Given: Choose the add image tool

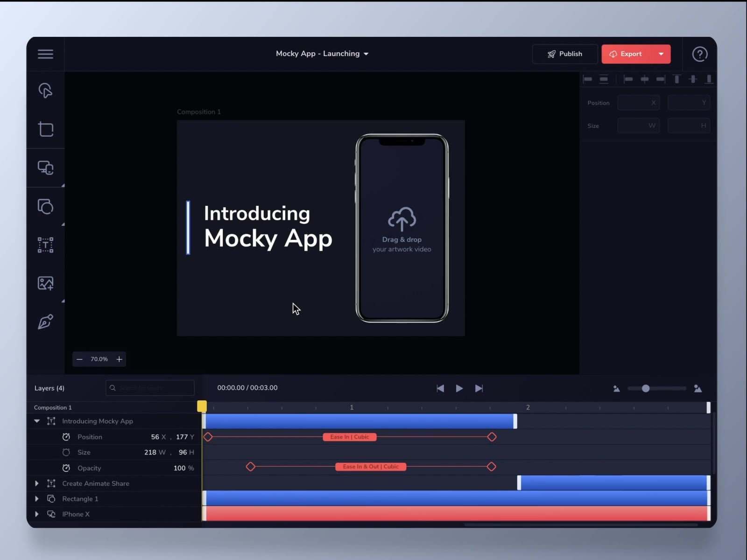Looking at the screenshot, I should [45, 283].
